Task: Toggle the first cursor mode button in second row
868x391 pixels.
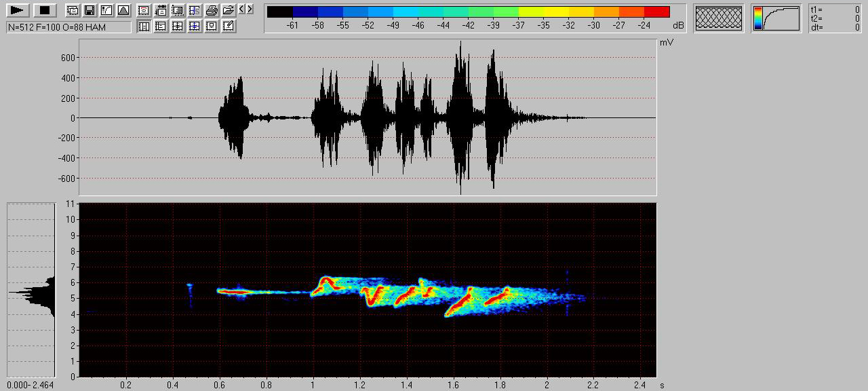Action: 144,26
